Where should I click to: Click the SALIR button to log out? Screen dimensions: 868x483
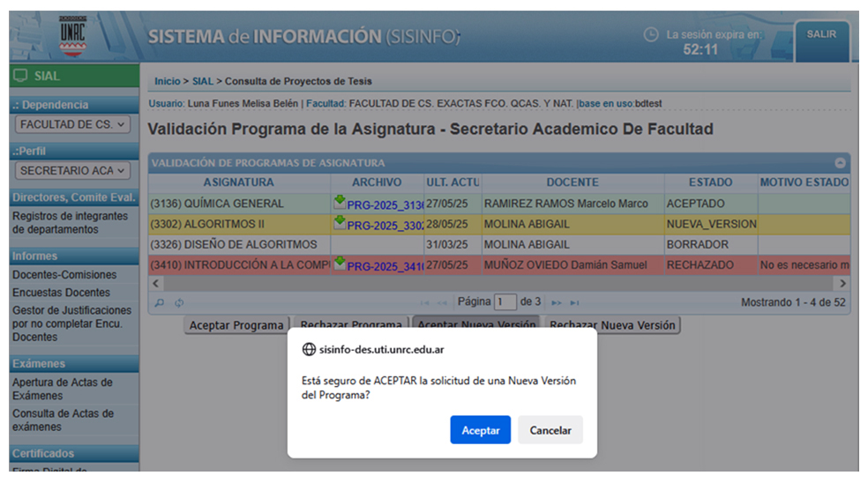(820, 34)
